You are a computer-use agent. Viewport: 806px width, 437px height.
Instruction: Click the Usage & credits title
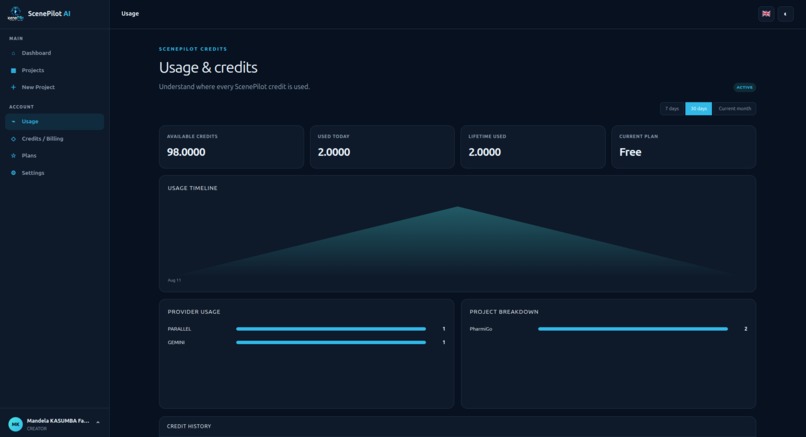click(x=208, y=67)
